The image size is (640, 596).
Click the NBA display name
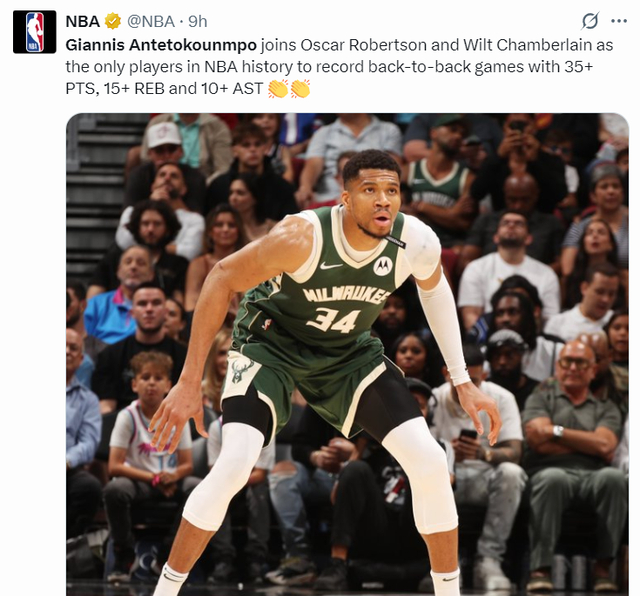pos(83,21)
